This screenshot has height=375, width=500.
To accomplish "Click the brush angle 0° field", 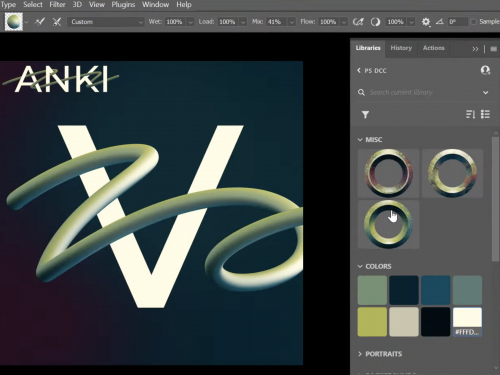I will 457,22.
